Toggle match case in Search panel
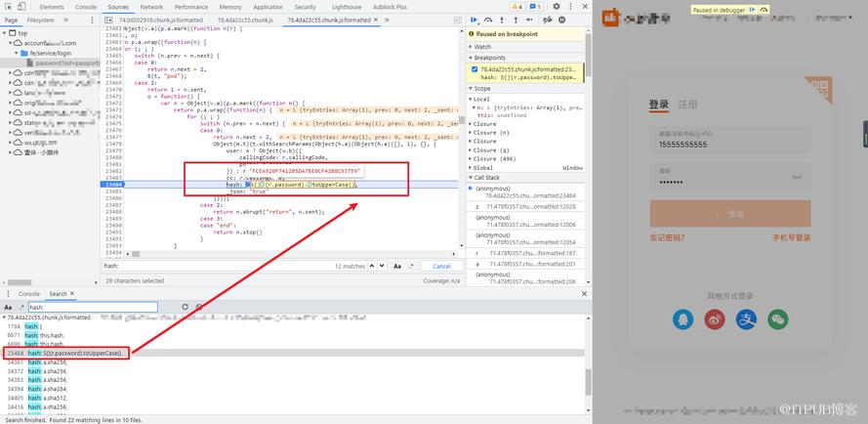 click(8, 307)
